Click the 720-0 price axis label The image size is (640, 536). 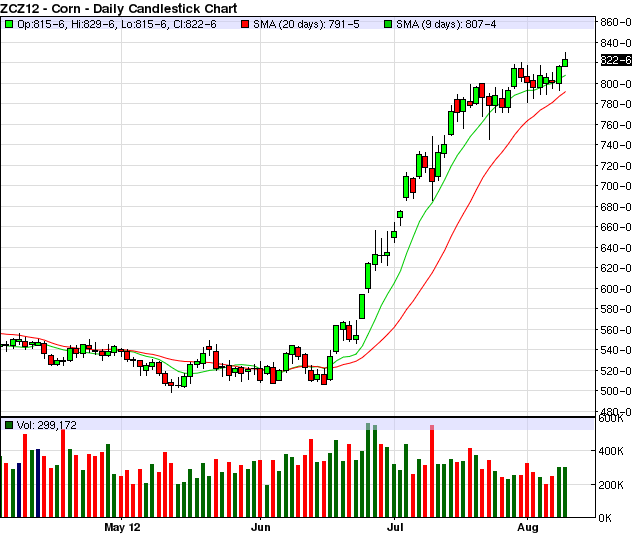tap(616, 166)
